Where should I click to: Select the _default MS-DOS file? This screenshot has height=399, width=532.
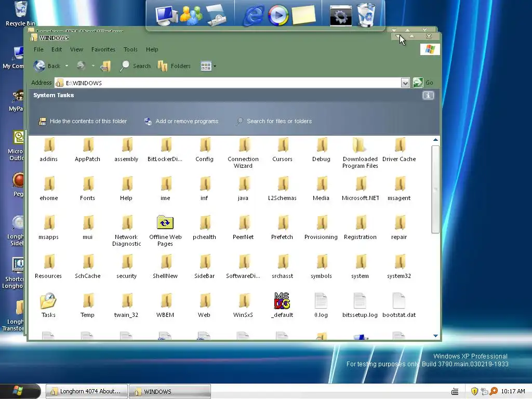click(x=282, y=305)
